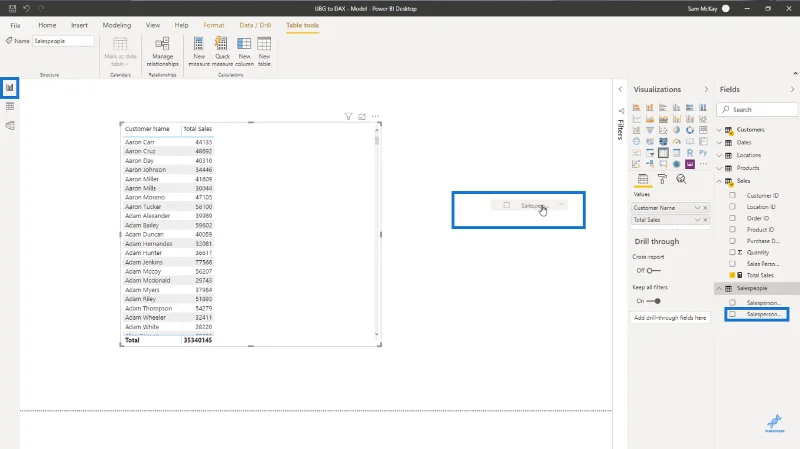The width and height of the screenshot is (800, 449).
Task: Open Home ribbon tab
Action: [47, 25]
